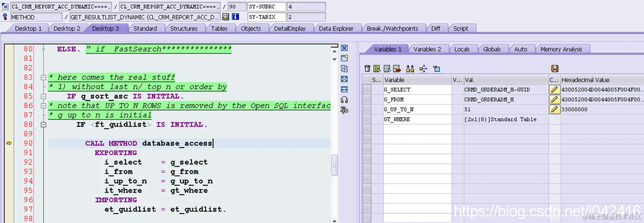Click the pencil change icon for G_SELECT
644x223 pixels.
click(554, 89)
